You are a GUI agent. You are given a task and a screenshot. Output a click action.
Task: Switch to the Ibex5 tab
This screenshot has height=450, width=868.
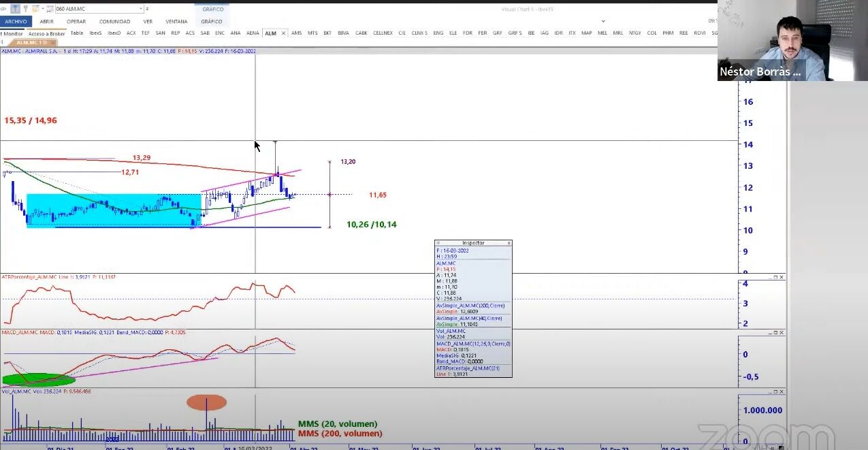(95, 33)
